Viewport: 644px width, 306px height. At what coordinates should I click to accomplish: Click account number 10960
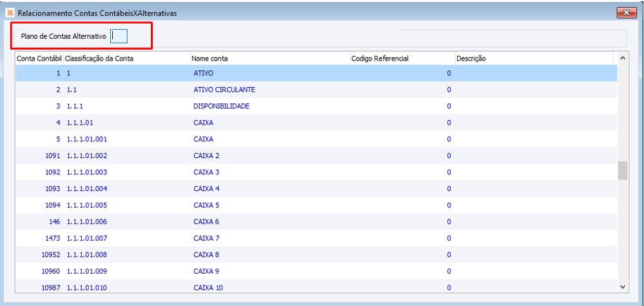(x=52, y=271)
